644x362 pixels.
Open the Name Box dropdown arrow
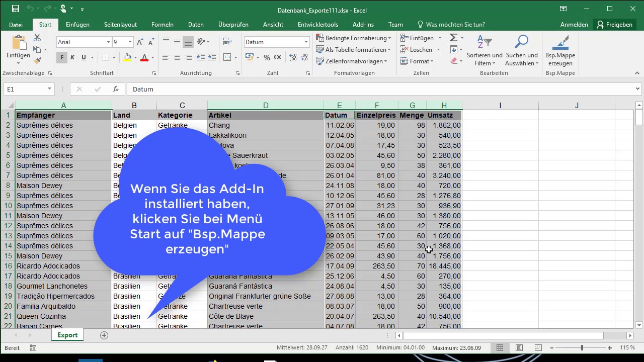coord(49,89)
